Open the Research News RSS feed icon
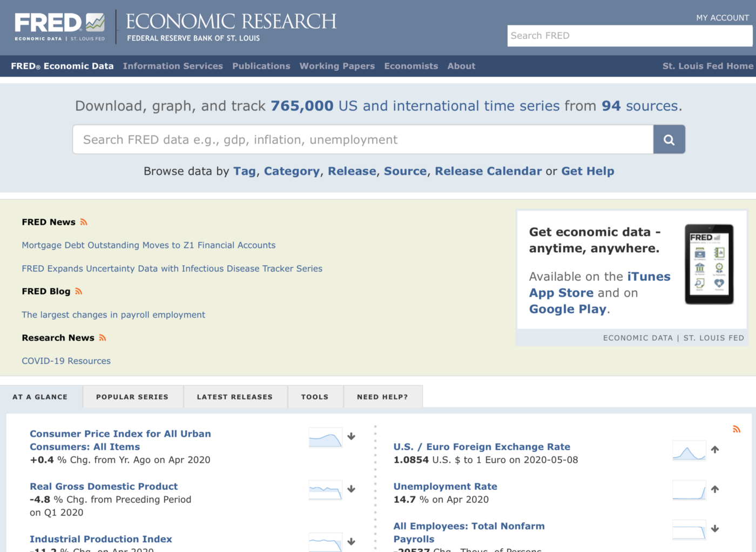 coord(103,338)
